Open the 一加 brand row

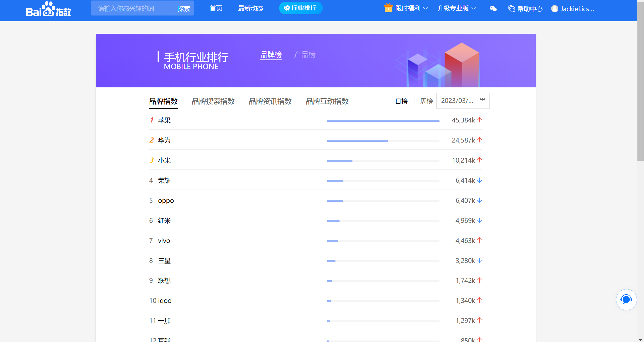tap(315, 320)
